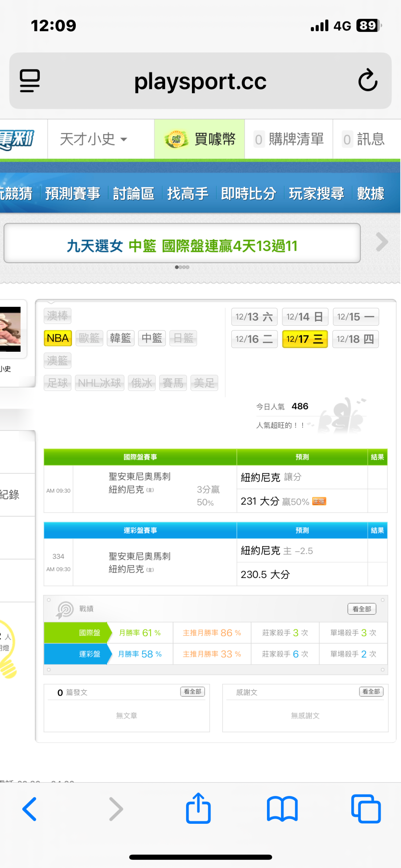Image resolution: width=401 pixels, height=868 pixels.
Task: Select the 韓籃 league tab
Action: pyautogui.click(x=121, y=338)
